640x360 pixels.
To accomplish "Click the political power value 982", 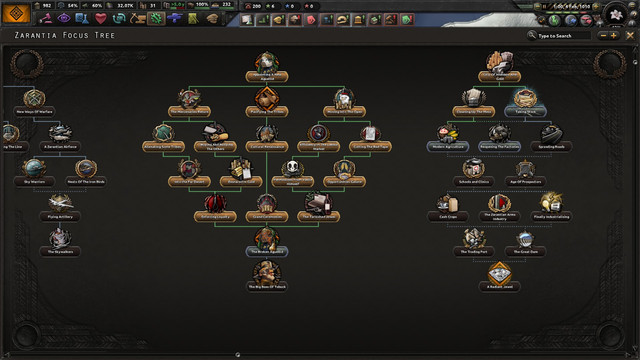I will click(47, 6).
